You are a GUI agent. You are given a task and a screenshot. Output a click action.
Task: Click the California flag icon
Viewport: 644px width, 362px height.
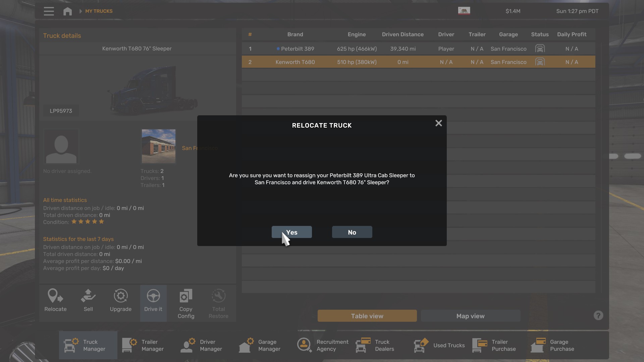[464, 11]
